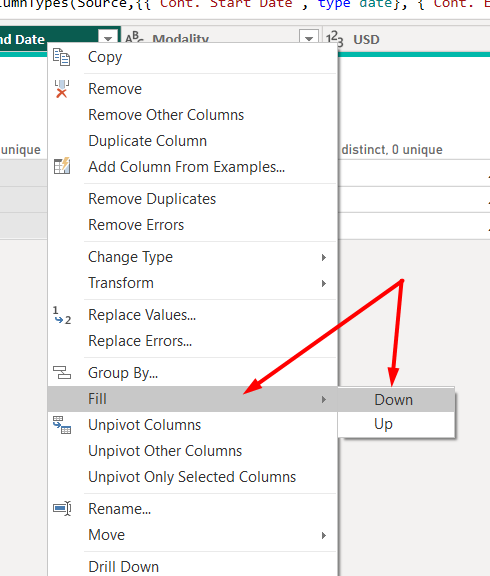Viewport: 490px width, 576px height.
Task: Open the Transform menu entry
Action: tap(192, 283)
